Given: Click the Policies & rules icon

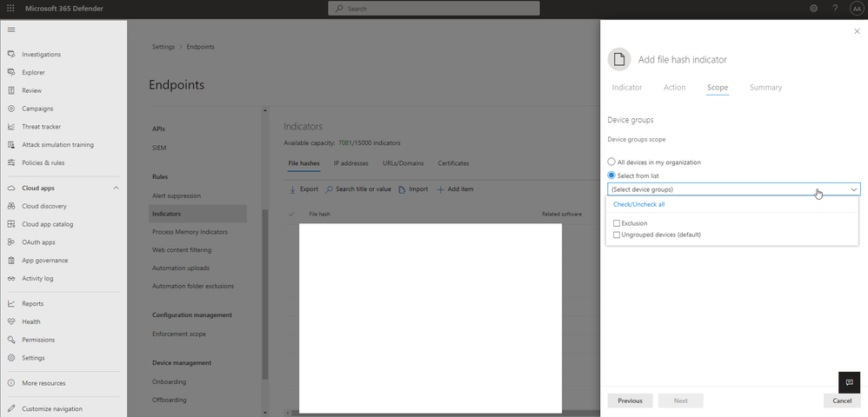Looking at the screenshot, I should (x=11, y=162).
